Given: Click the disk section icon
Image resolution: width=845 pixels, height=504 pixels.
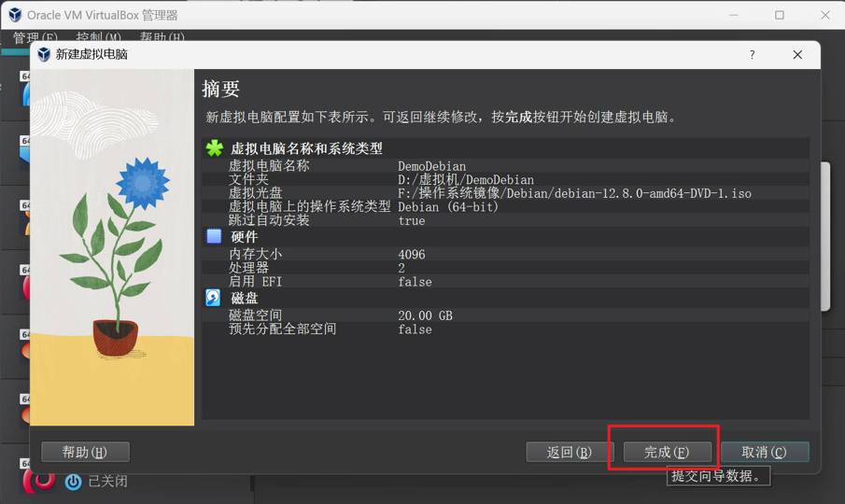Looking at the screenshot, I should tap(214, 298).
